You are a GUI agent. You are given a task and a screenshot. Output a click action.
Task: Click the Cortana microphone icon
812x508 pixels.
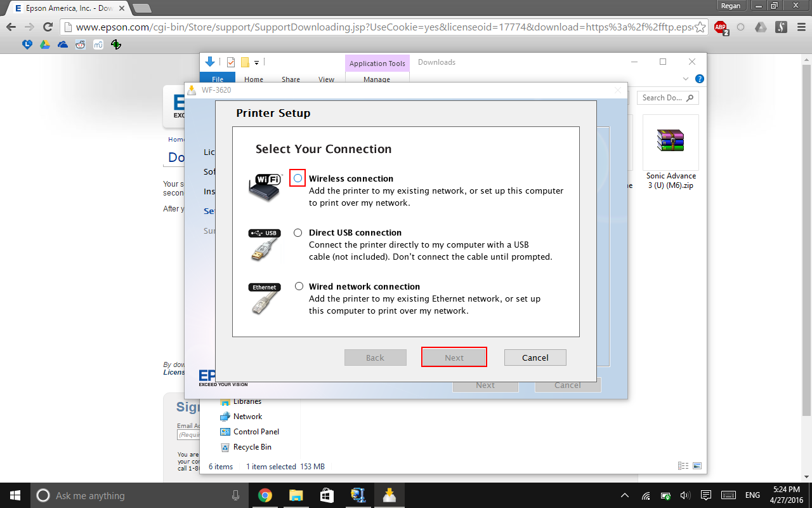(235, 495)
